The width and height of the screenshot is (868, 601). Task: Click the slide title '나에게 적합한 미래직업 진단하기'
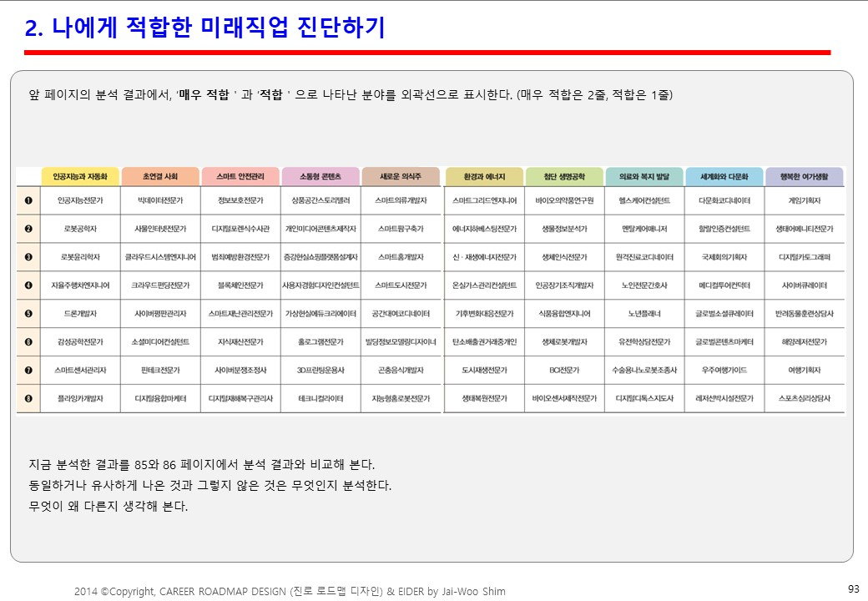[x=218, y=27]
